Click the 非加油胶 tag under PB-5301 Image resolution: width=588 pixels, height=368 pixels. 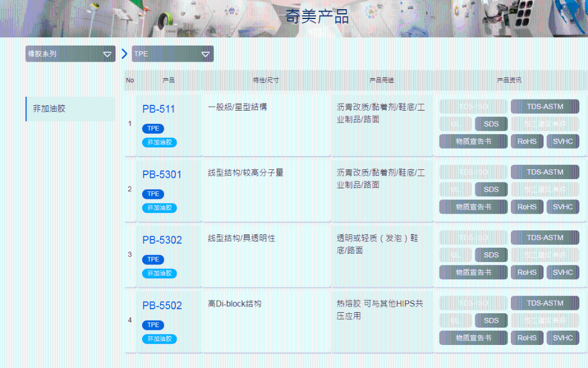[x=159, y=208]
